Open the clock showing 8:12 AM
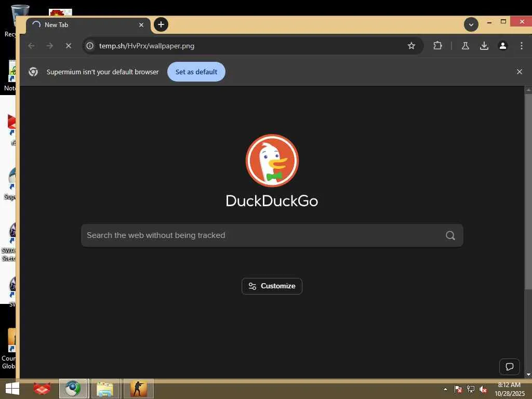Image resolution: width=532 pixels, height=399 pixels. coord(509,385)
